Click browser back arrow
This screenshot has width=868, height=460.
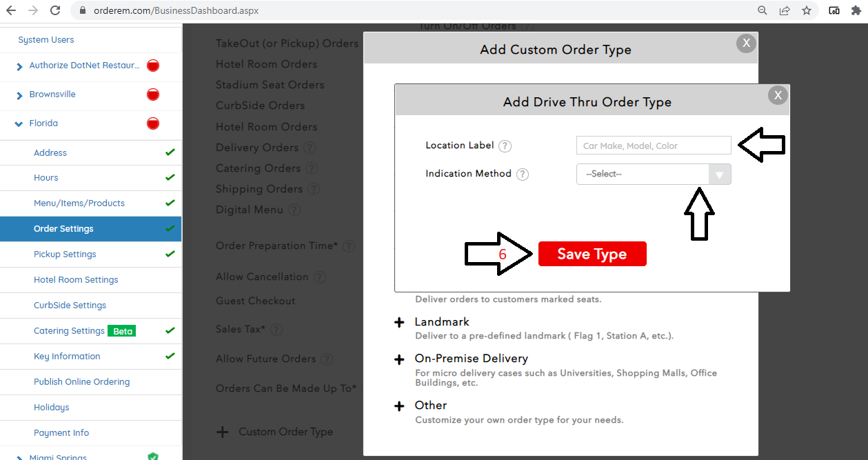pyautogui.click(x=11, y=10)
